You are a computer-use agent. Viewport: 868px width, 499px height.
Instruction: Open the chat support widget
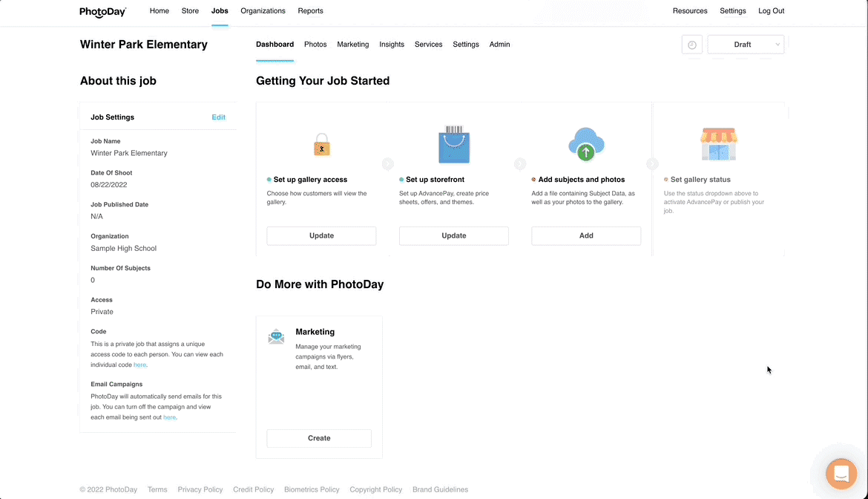[841, 473]
